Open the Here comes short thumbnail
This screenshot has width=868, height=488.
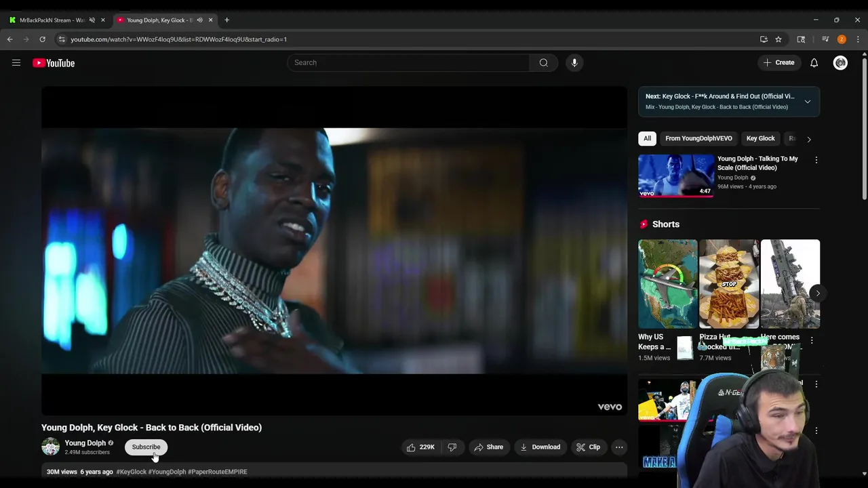tap(790, 284)
